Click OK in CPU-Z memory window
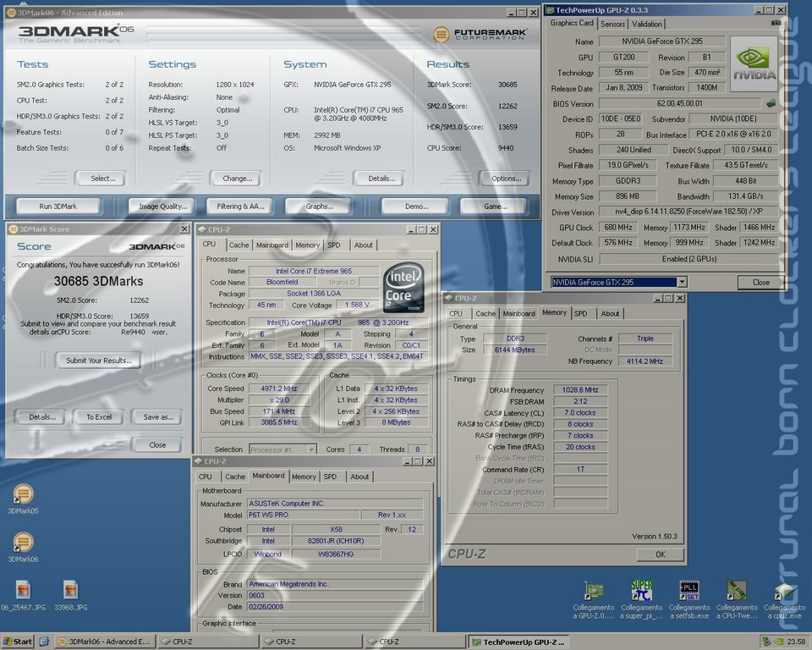 [x=661, y=554]
